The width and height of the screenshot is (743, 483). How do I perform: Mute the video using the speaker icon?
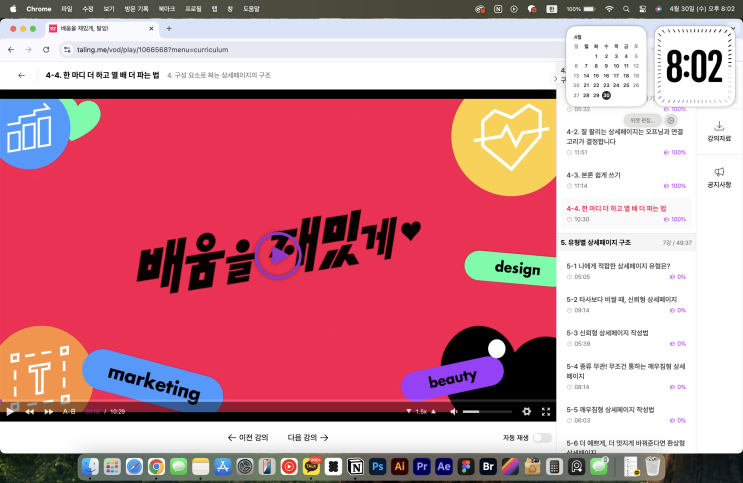pyautogui.click(x=454, y=411)
